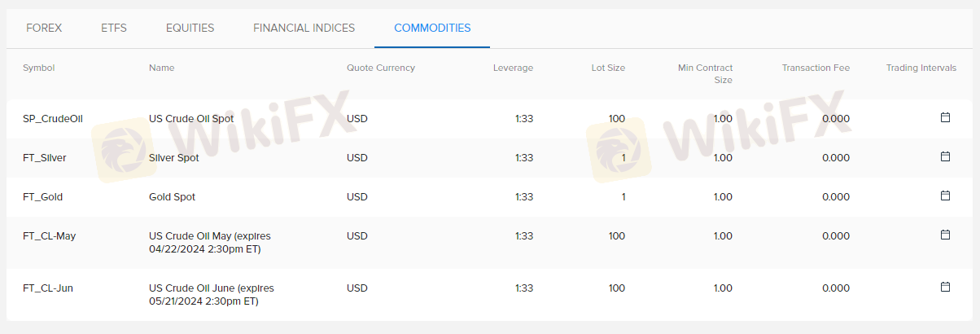Click the US Crude Oil May entry

(x=209, y=242)
